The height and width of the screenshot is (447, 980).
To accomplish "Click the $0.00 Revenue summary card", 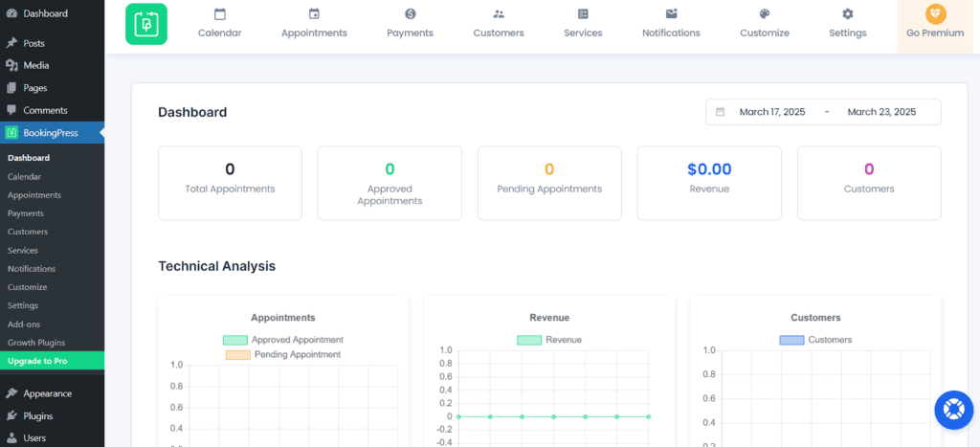I will (709, 183).
